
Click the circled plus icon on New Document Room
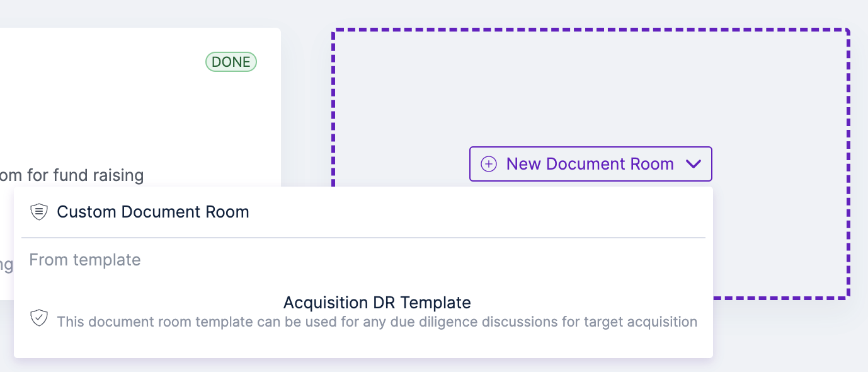pos(487,164)
